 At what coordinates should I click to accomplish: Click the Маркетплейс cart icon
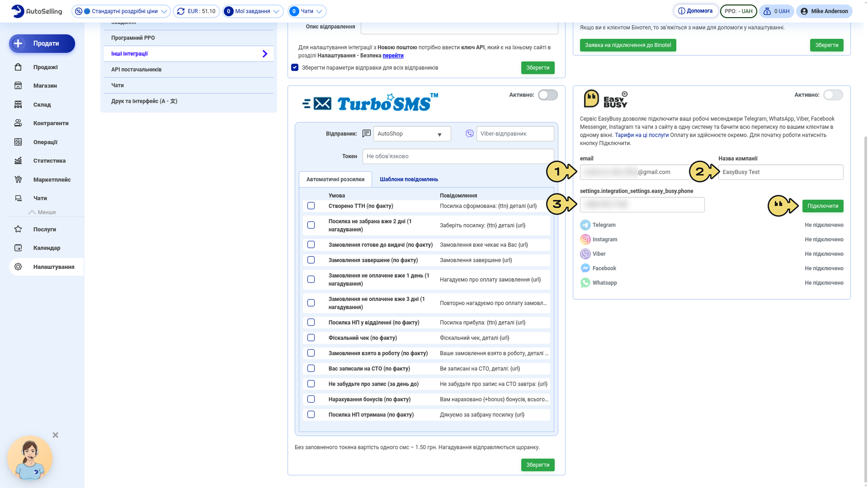[18, 180]
